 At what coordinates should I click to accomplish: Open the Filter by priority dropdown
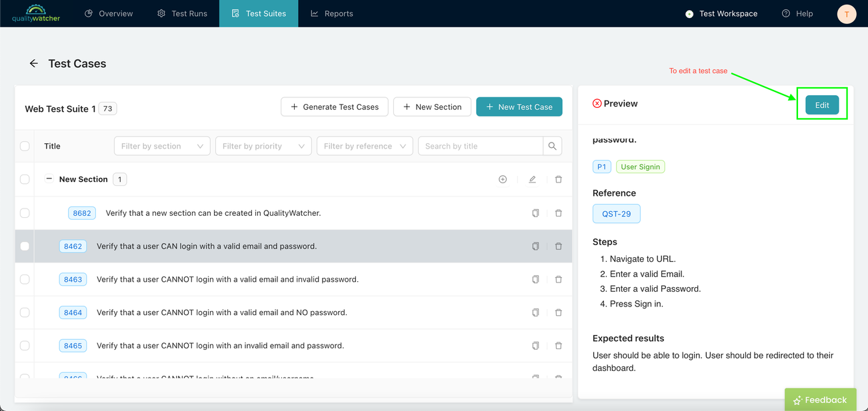click(x=263, y=146)
